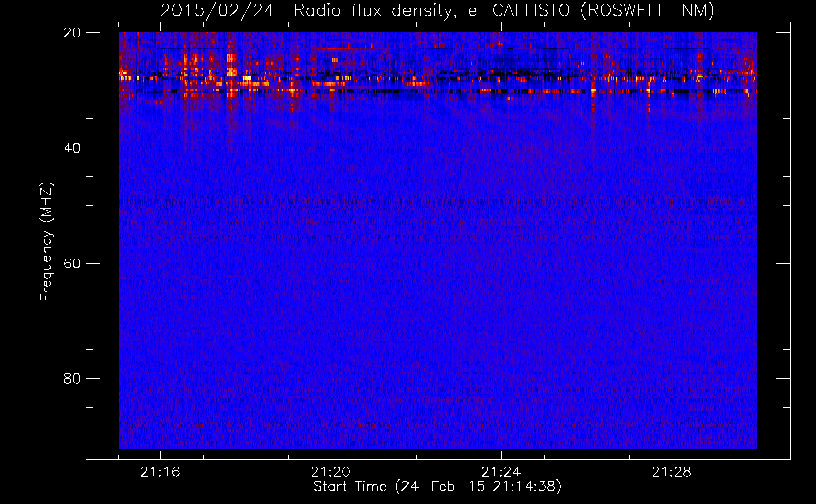This screenshot has height=504, width=816.
Task: Click the 21:16 time tick label
Action: click(160, 472)
